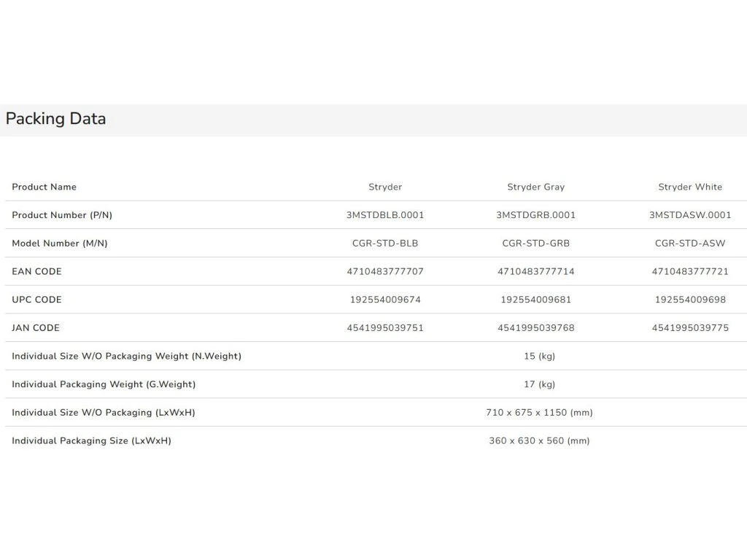747x560 pixels.
Task: Click EAN code 4710483777707
Action: click(x=385, y=271)
